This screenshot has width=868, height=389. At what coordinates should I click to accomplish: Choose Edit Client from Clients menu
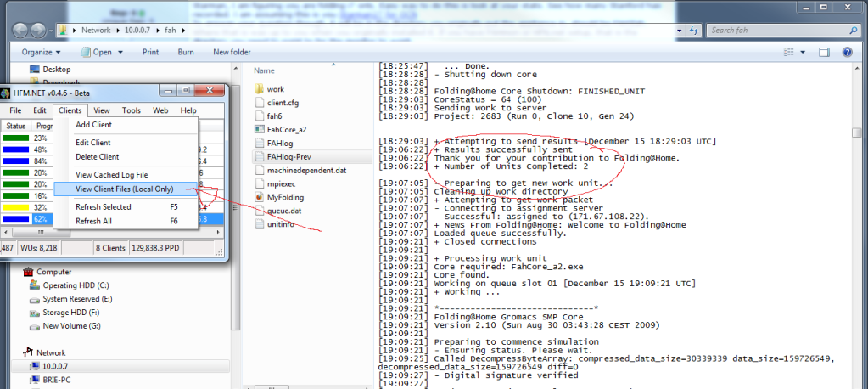tap(126, 143)
